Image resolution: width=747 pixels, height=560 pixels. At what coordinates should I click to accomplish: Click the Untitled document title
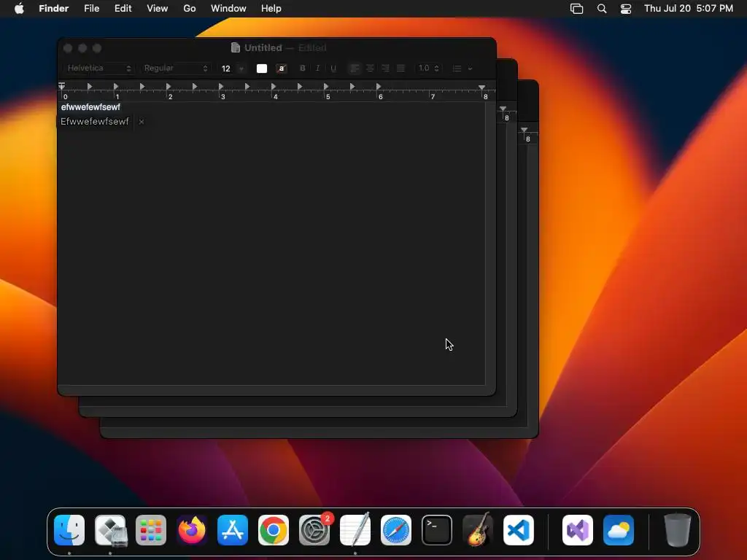[x=263, y=47]
